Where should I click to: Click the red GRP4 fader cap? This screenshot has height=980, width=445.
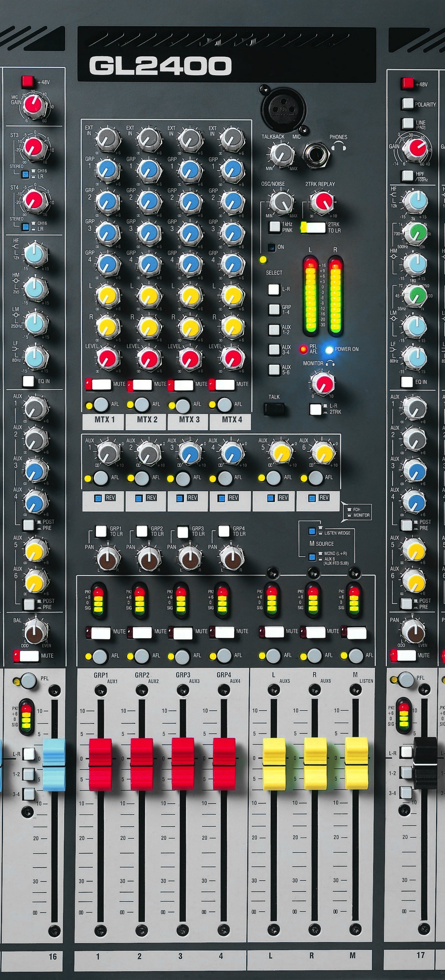224,764
